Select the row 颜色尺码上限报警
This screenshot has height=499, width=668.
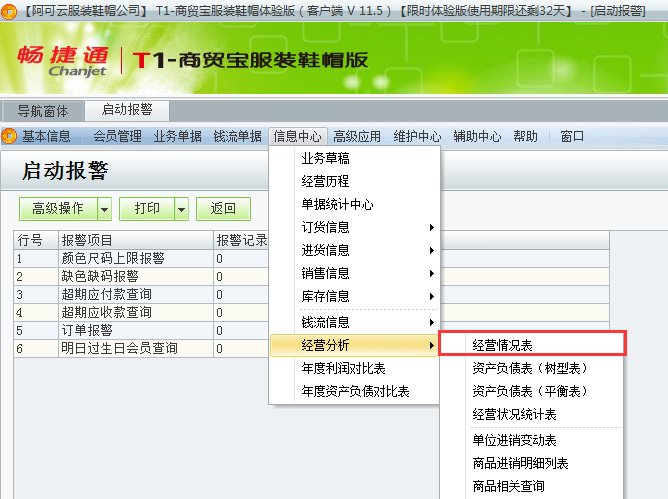141,258
